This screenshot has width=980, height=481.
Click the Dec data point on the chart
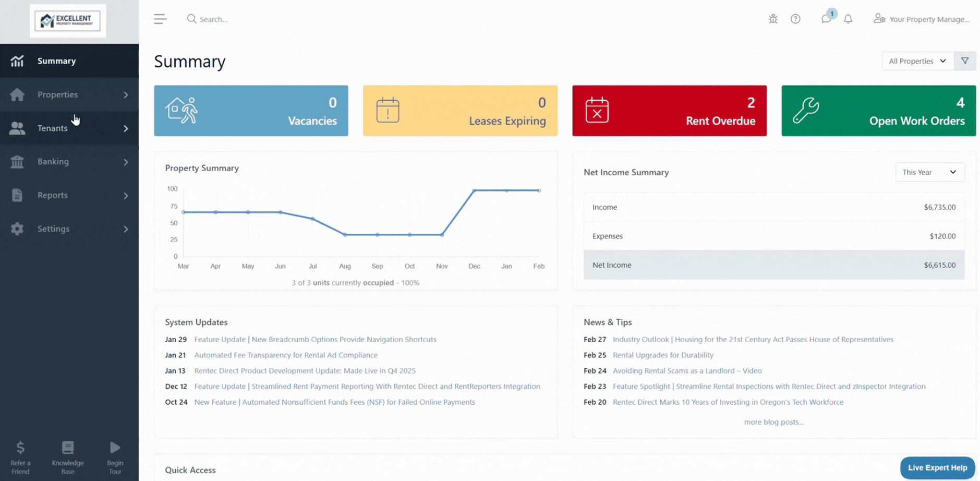point(474,190)
